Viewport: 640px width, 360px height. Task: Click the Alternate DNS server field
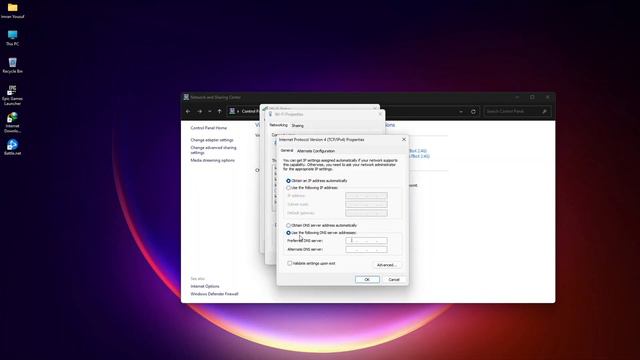coord(367,249)
